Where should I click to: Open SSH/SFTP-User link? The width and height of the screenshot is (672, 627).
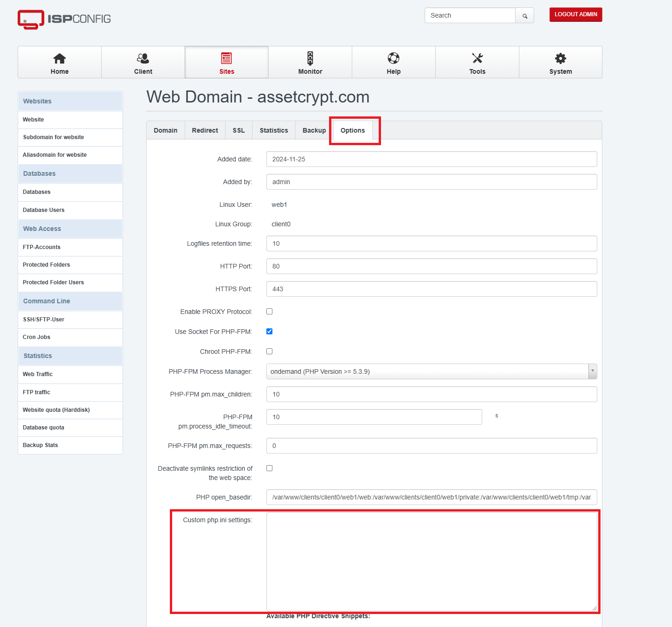pyautogui.click(x=70, y=320)
